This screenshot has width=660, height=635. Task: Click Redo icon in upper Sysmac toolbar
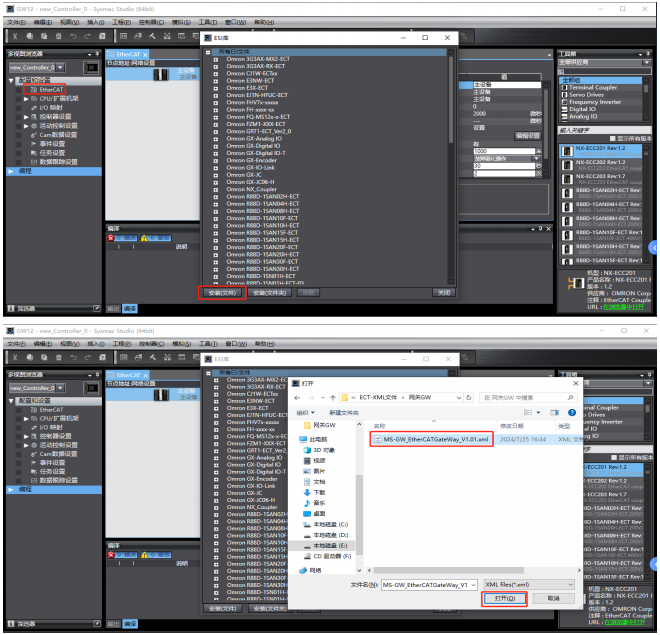tap(88, 36)
